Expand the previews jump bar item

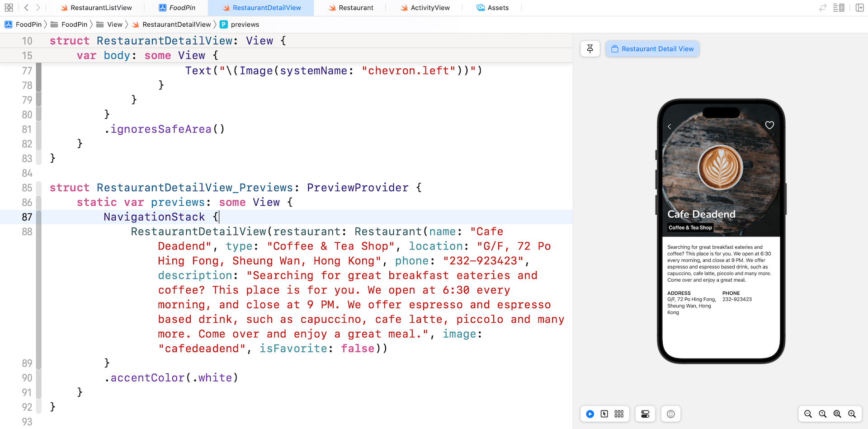pos(245,24)
